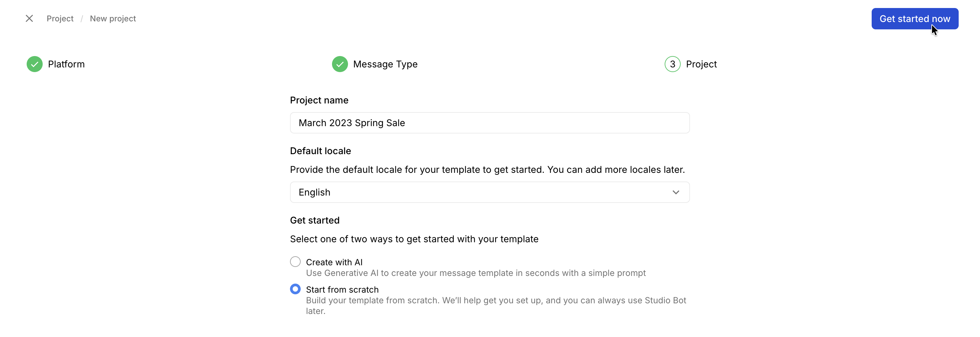Click the chevron arrow in the locale field
Screen dimensions: 980x337
(x=676, y=192)
